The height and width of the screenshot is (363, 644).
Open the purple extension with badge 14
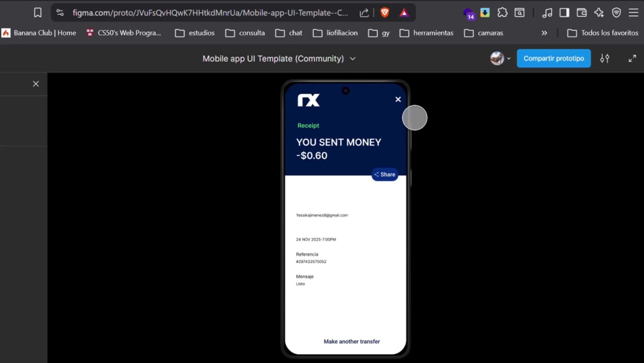click(x=469, y=13)
